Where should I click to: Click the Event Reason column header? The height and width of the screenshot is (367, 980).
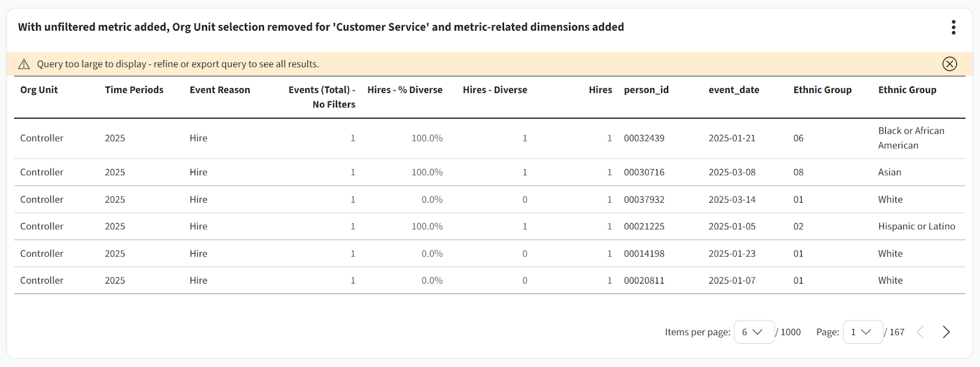(220, 90)
